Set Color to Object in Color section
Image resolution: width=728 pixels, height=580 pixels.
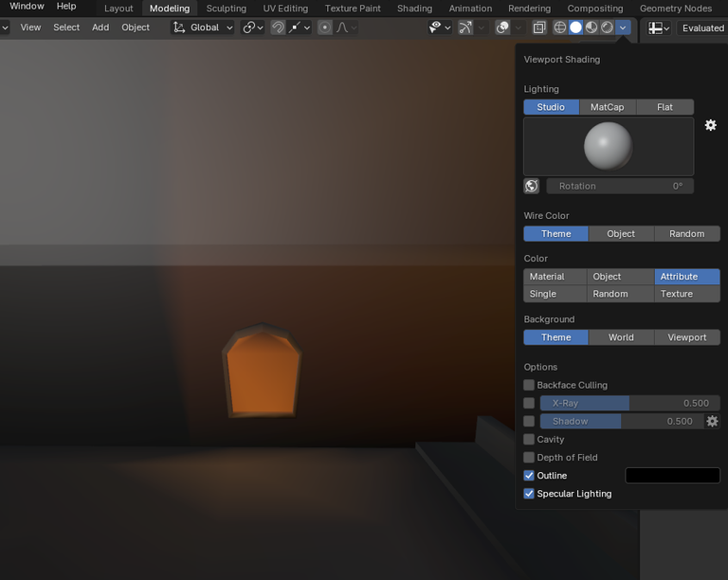pos(621,277)
